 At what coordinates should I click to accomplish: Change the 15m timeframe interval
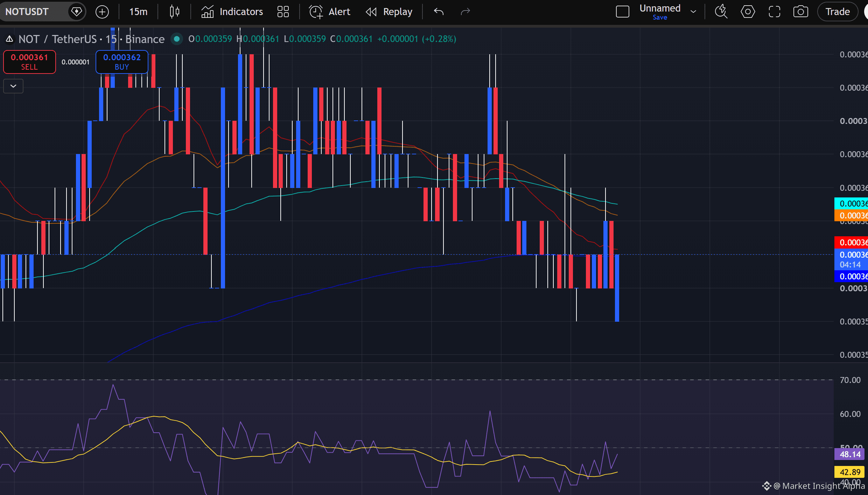tap(138, 12)
